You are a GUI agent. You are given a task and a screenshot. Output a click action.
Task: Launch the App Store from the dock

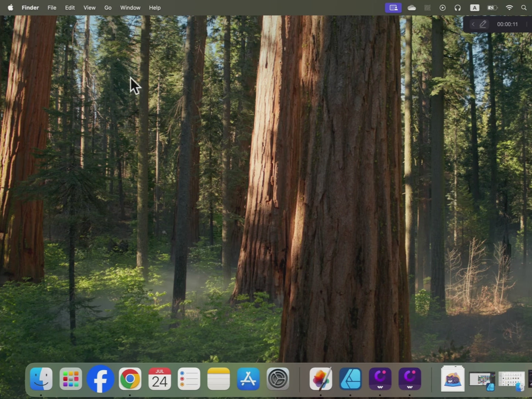248,379
